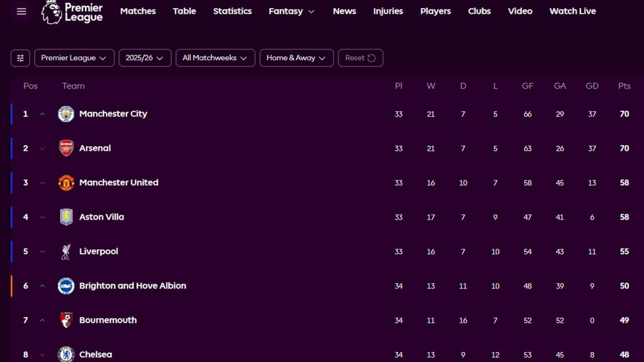Click the Bournemouth club crest
The image size is (644, 362).
point(66,320)
